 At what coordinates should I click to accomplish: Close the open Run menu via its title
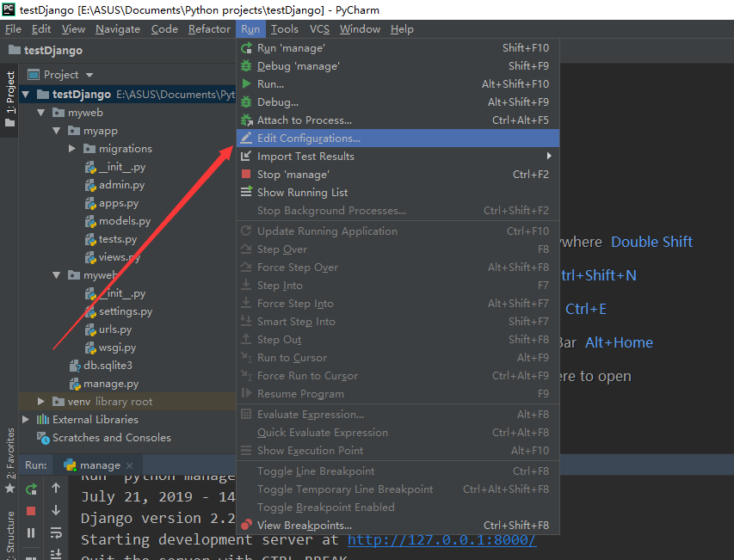250,29
